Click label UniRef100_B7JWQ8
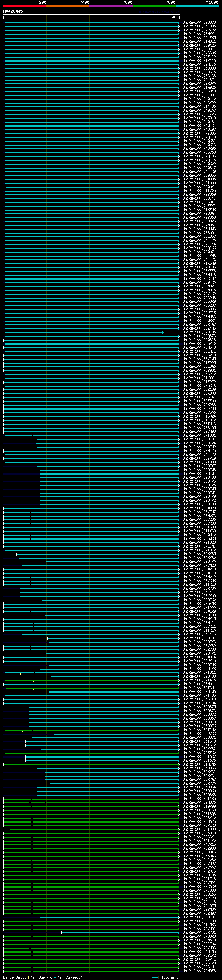This screenshot has width=222, height=980. [x=199, y=891]
